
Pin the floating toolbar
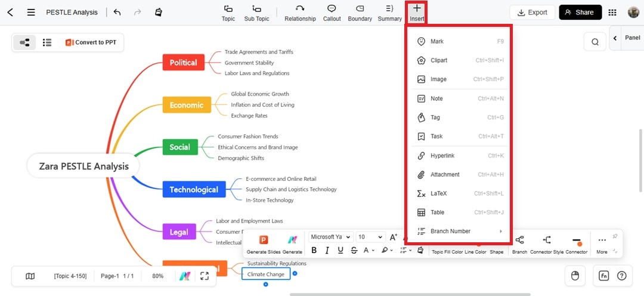pos(615,236)
